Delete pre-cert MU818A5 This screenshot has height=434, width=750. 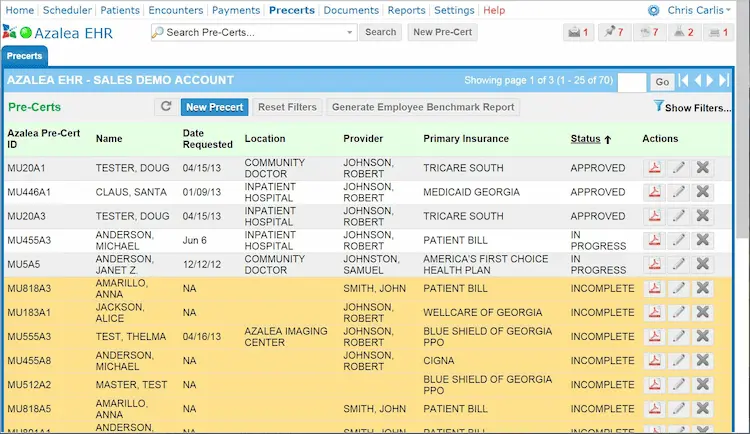[x=703, y=409]
